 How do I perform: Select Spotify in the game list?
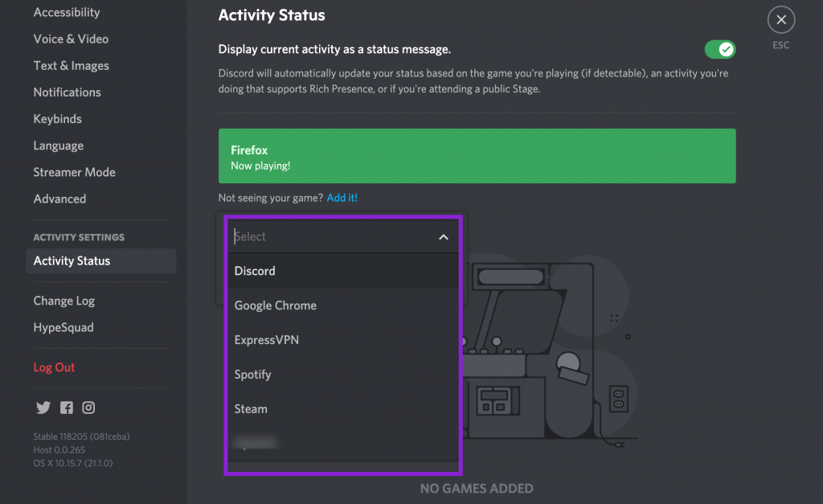coord(252,374)
